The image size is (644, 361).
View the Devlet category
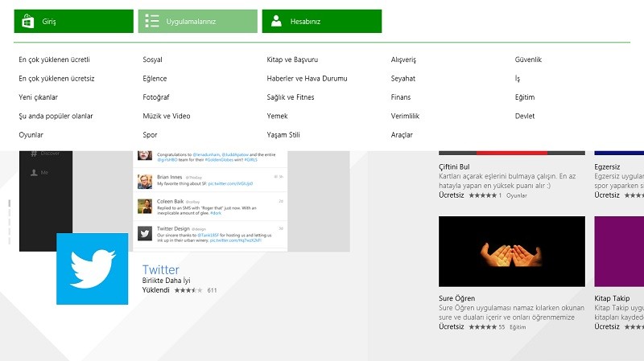[x=525, y=116]
